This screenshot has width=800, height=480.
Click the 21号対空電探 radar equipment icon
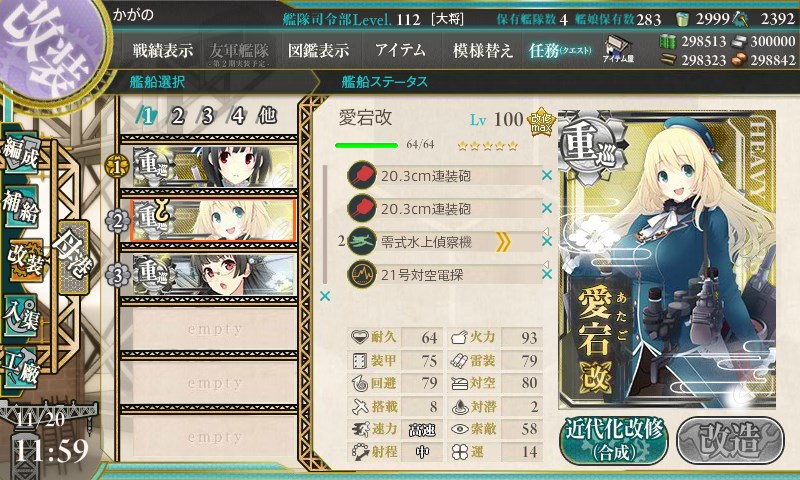coord(362,274)
